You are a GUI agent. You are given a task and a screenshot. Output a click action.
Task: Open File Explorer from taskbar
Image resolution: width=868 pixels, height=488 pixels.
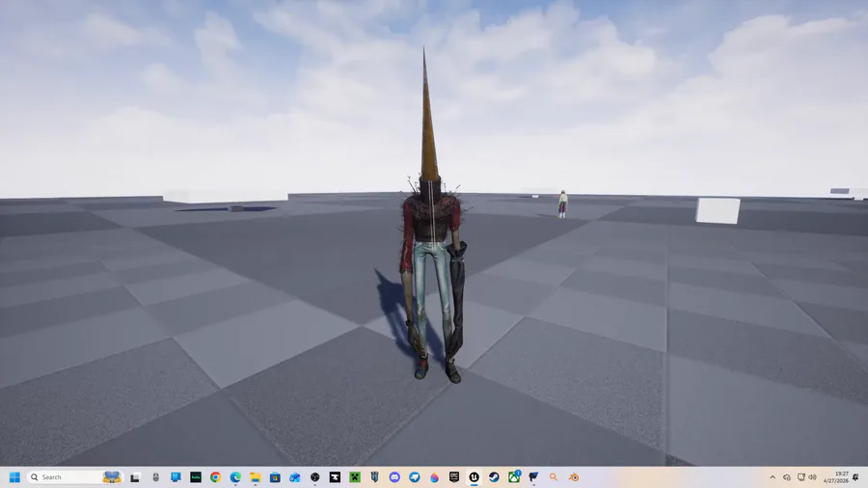pos(255,477)
